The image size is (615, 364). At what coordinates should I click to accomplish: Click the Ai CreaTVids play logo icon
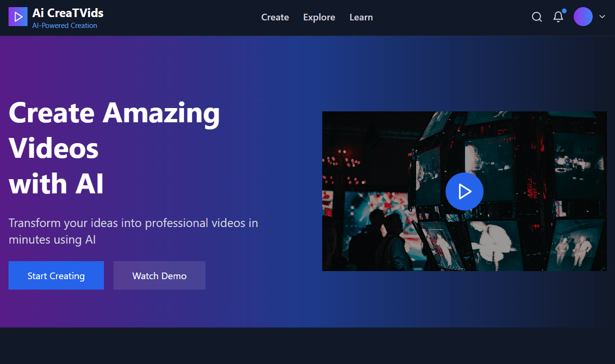18,17
